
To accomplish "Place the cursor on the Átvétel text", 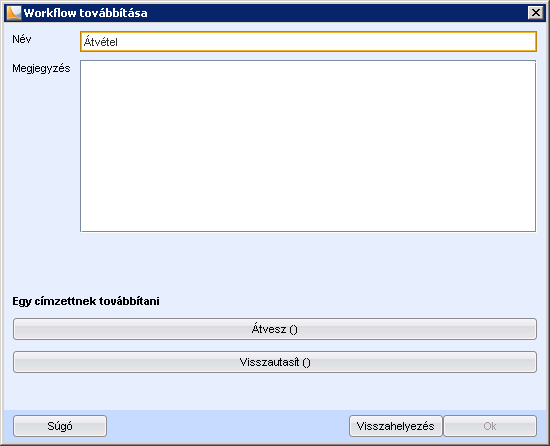I will 101,42.
